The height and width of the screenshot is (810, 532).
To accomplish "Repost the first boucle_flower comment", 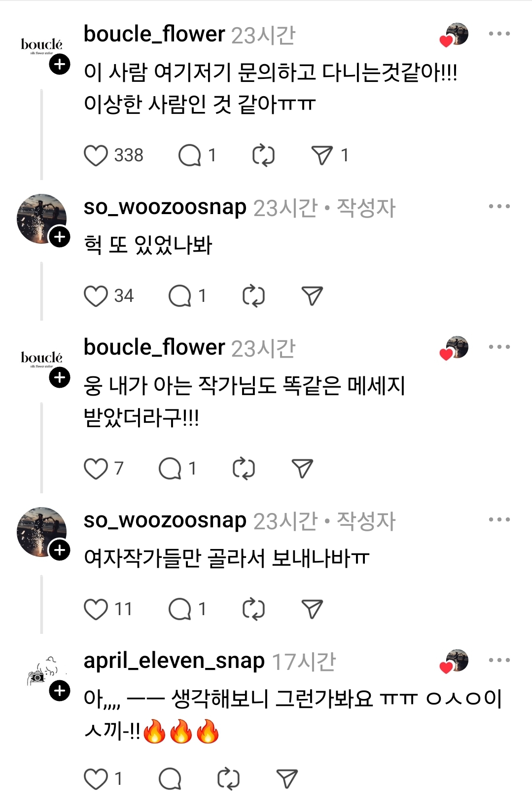I will (263, 155).
